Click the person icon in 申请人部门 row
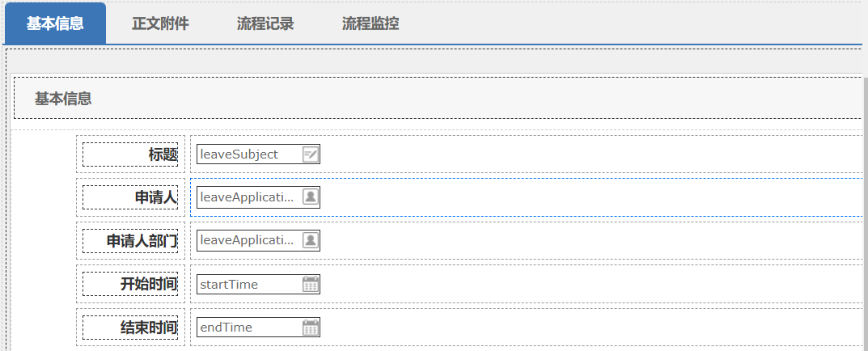868x351 pixels. (311, 240)
